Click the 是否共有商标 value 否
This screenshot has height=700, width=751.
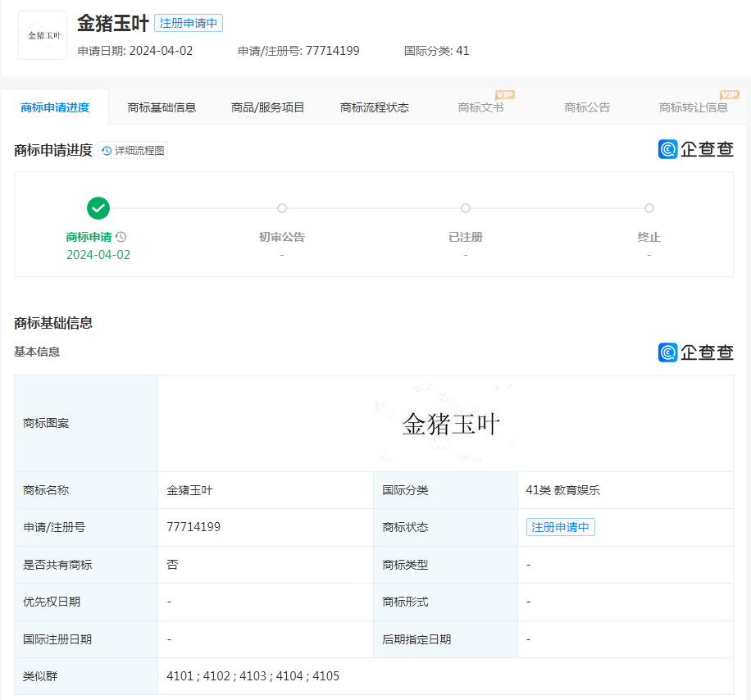point(172,565)
